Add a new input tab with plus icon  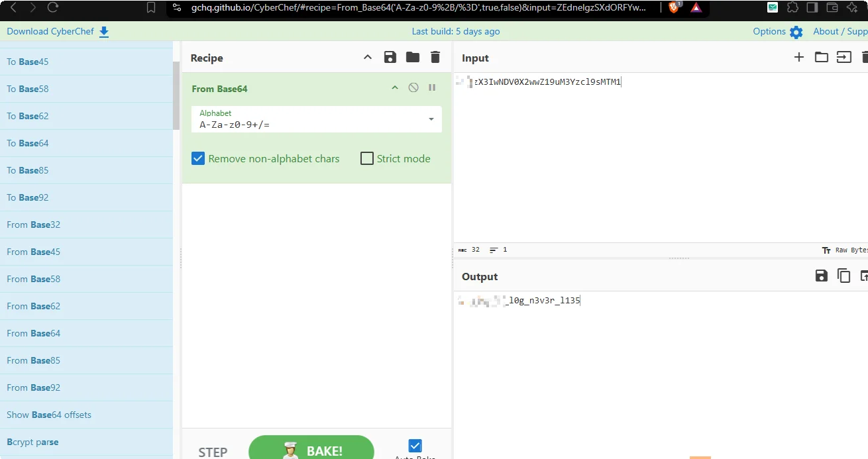pyautogui.click(x=799, y=58)
